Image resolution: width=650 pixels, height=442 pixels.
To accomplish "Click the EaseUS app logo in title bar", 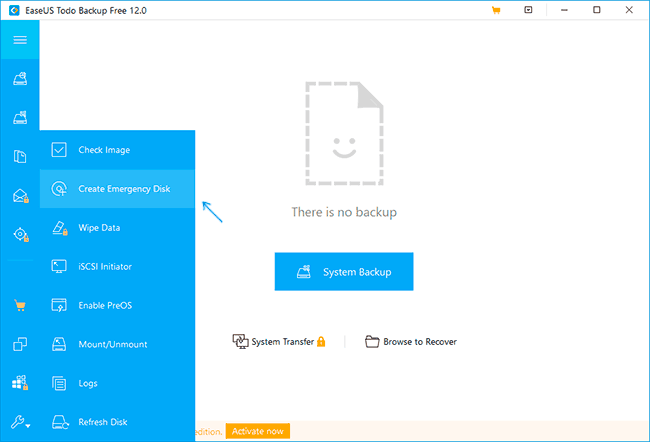I will point(14,10).
